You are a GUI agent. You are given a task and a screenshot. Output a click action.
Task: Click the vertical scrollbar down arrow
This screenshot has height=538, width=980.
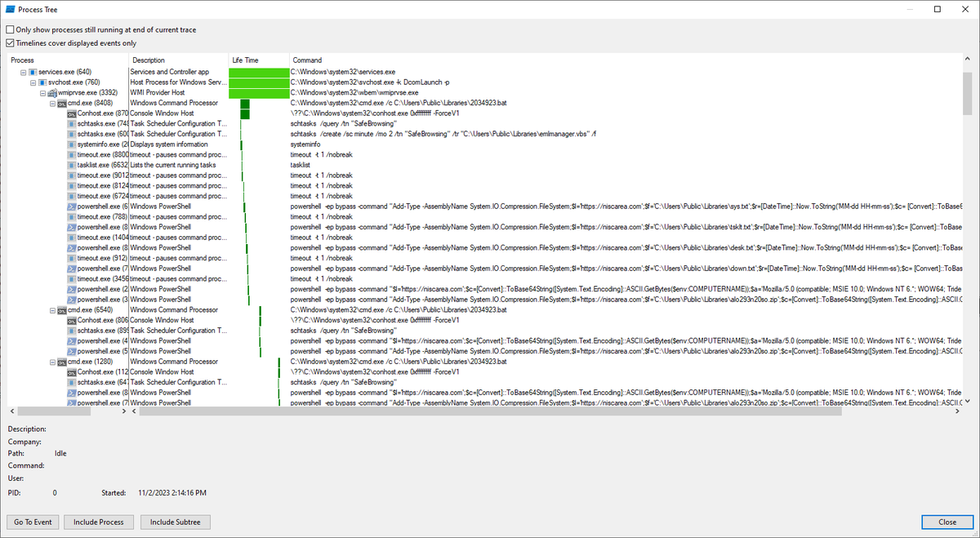968,401
